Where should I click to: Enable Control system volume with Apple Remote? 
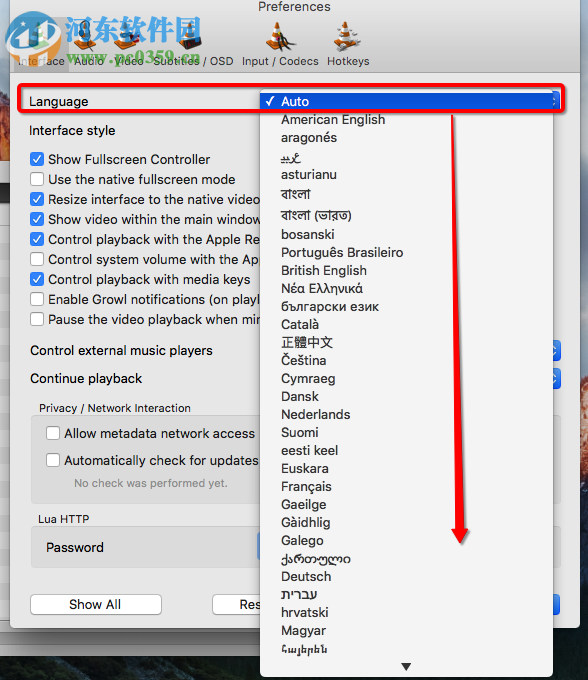(x=37, y=259)
